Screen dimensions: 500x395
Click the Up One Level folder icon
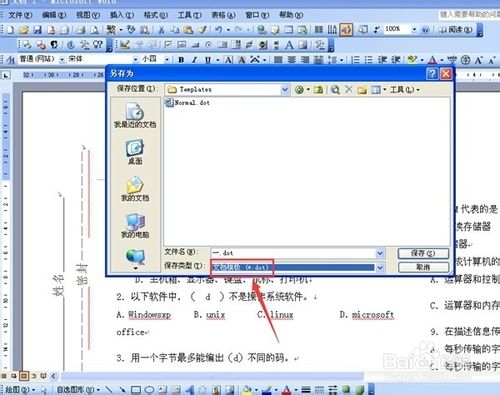[x=318, y=89]
